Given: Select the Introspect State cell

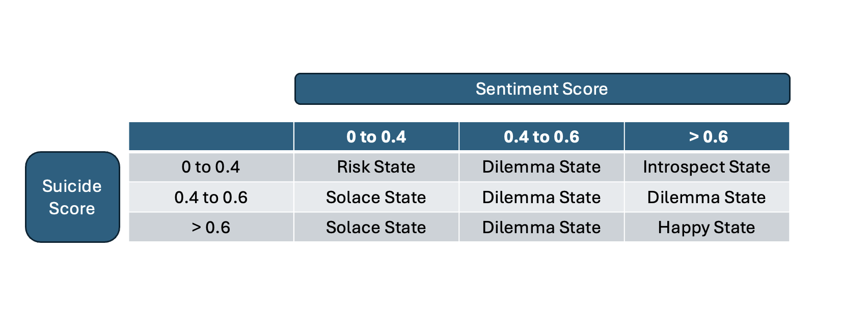Looking at the screenshot, I should click(x=707, y=167).
